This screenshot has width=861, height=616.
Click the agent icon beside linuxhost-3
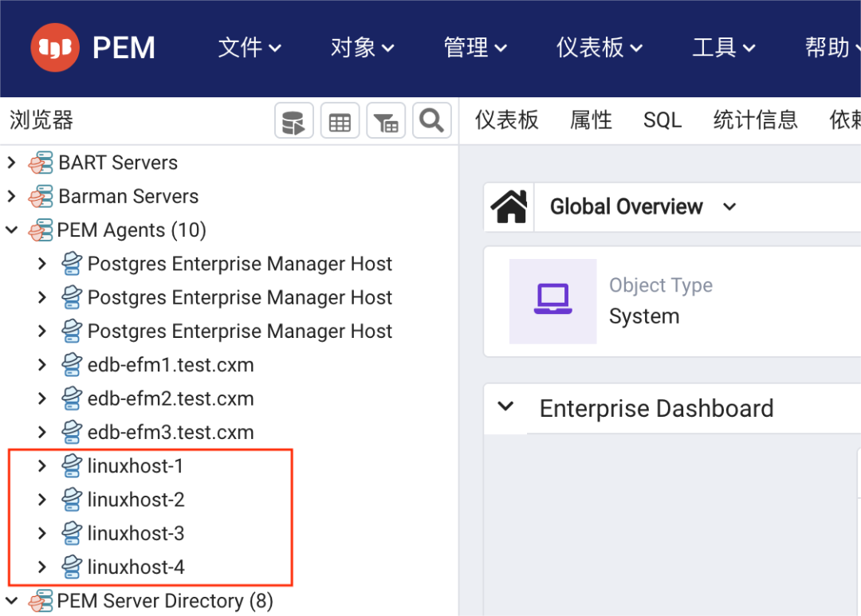[x=72, y=534]
